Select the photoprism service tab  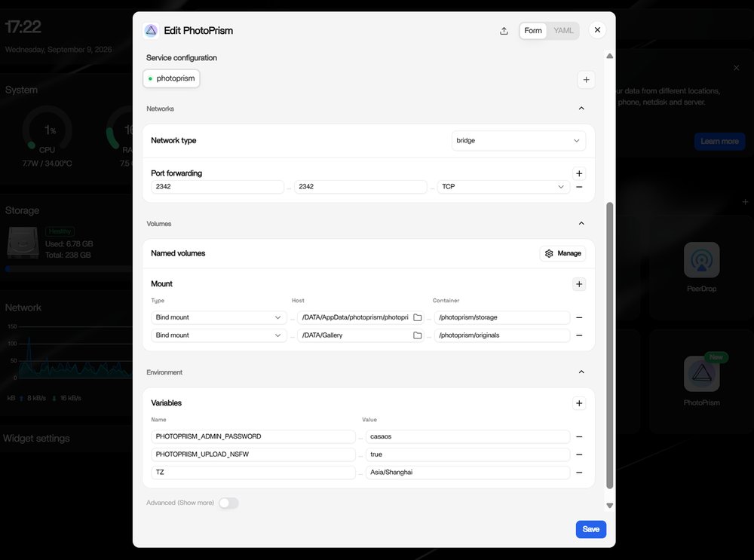172,78
